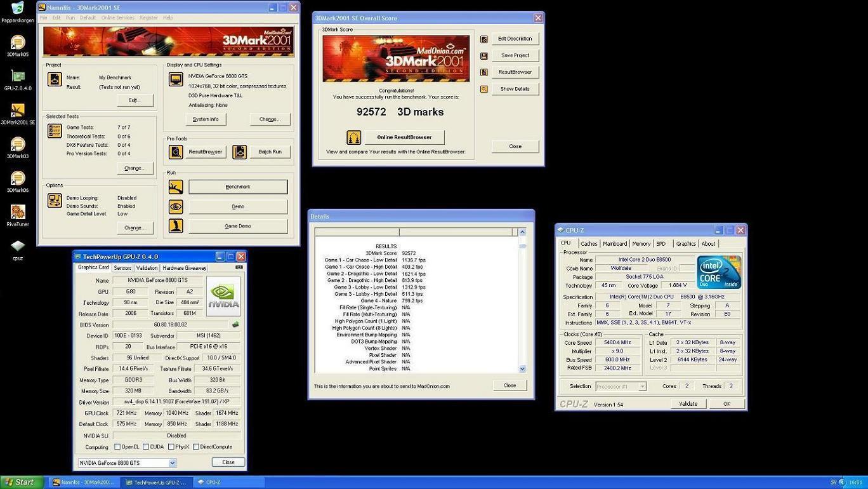Image resolution: width=868 pixels, height=489 pixels.
Task: Click the magnifier icon beside ResultBrowser in Pro Tools
Action: pos(176,152)
